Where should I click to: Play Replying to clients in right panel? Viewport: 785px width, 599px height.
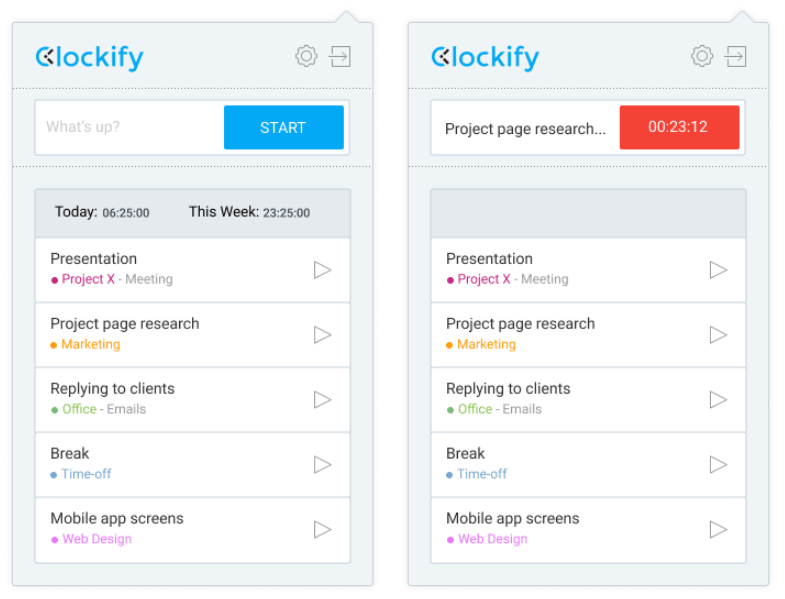click(718, 400)
